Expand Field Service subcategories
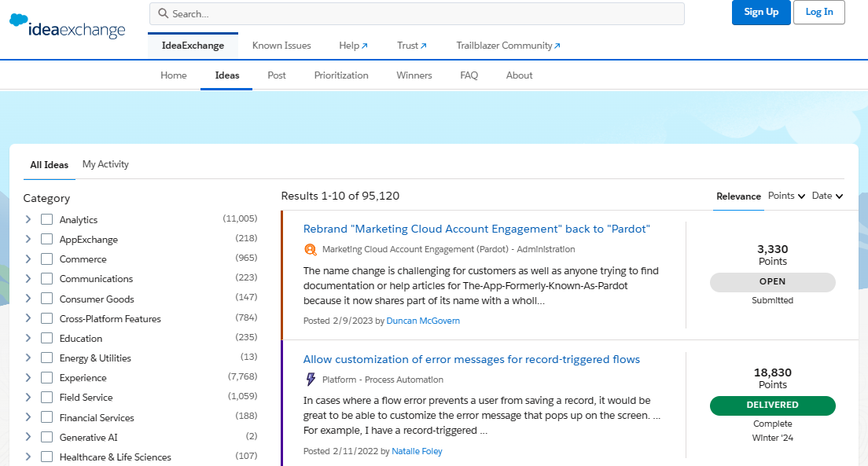 [x=28, y=398]
